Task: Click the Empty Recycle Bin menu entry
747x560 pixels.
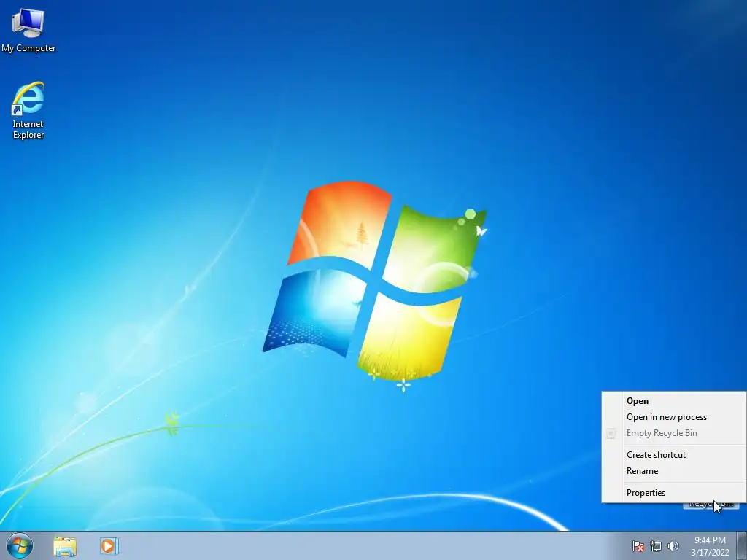Action: pos(673,433)
